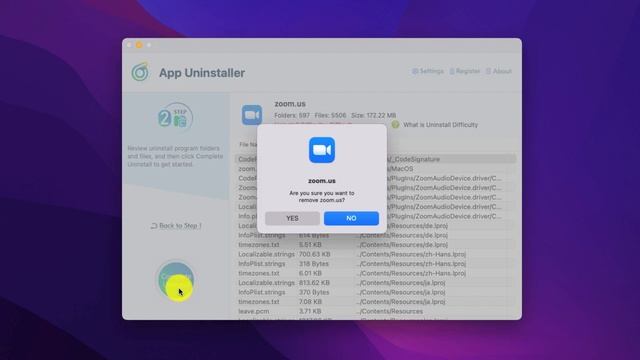Click the Register icon beside its label
This screenshot has width=640, height=360.
(x=452, y=71)
